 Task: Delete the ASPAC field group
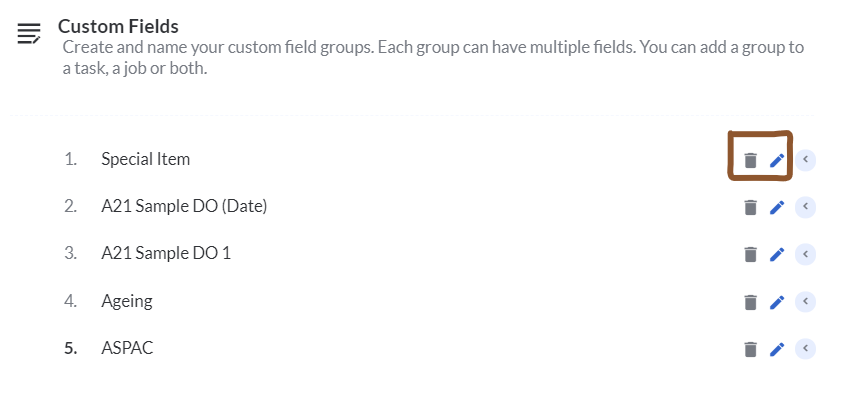pyautogui.click(x=750, y=349)
